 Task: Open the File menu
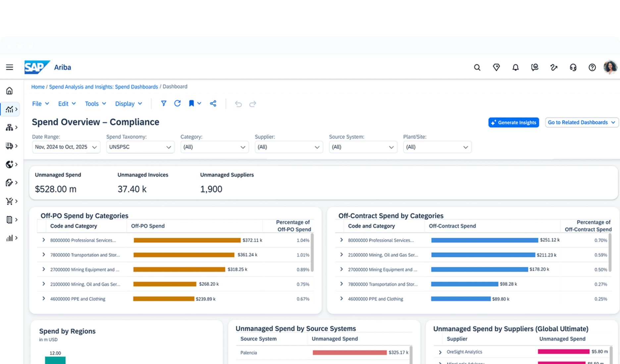(x=40, y=104)
